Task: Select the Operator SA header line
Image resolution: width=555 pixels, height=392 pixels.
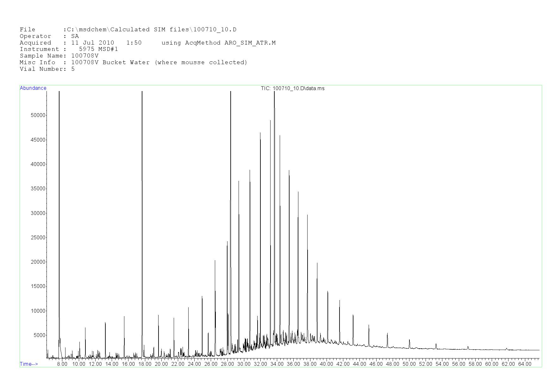Action: [x=49, y=36]
